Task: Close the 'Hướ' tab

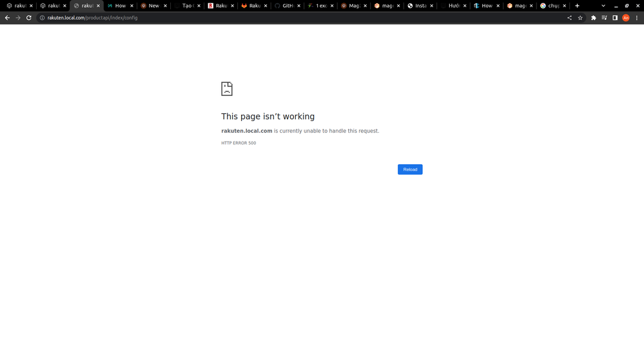Action: pos(465,6)
